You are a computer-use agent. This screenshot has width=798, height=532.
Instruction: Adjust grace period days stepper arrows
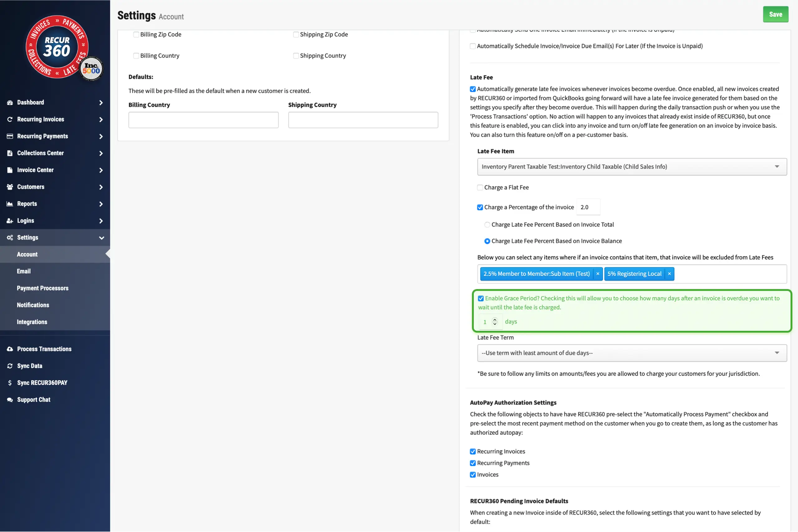pos(494,322)
